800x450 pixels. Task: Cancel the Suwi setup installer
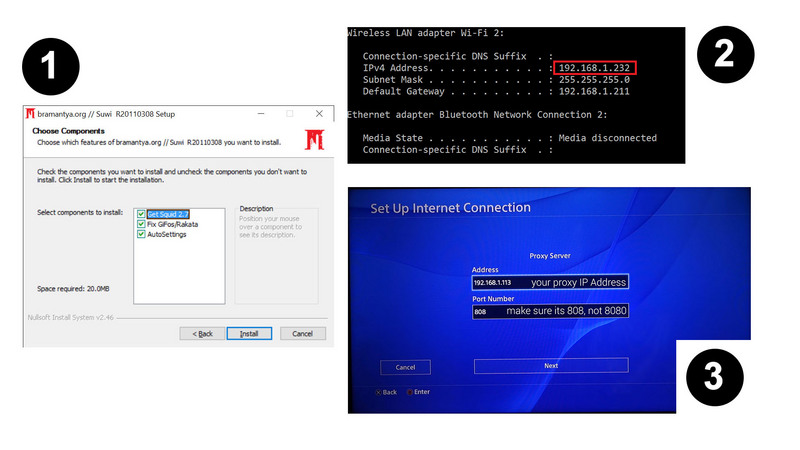tap(303, 334)
